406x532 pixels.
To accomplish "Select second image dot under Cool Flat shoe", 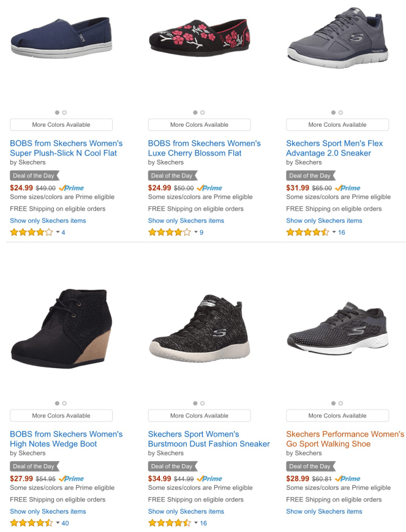I will pyautogui.click(x=65, y=113).
